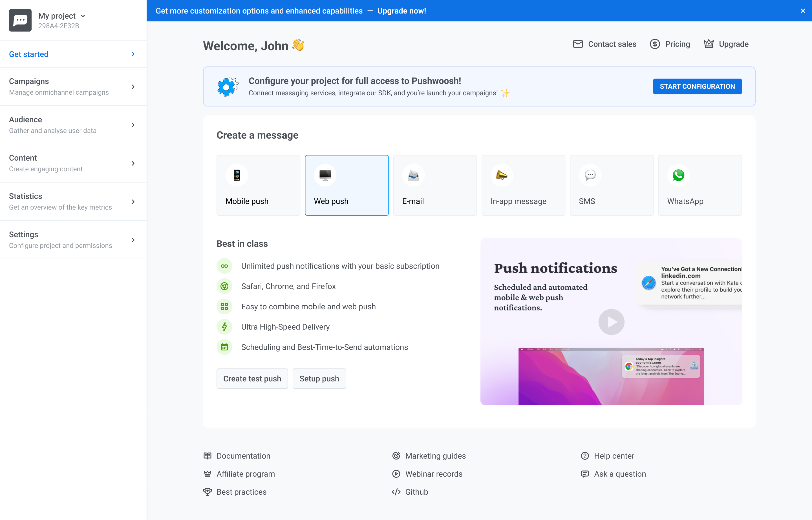Choose the Mobile push label
The width and height of the screenshot is (812, 520).
pos(247,201)
